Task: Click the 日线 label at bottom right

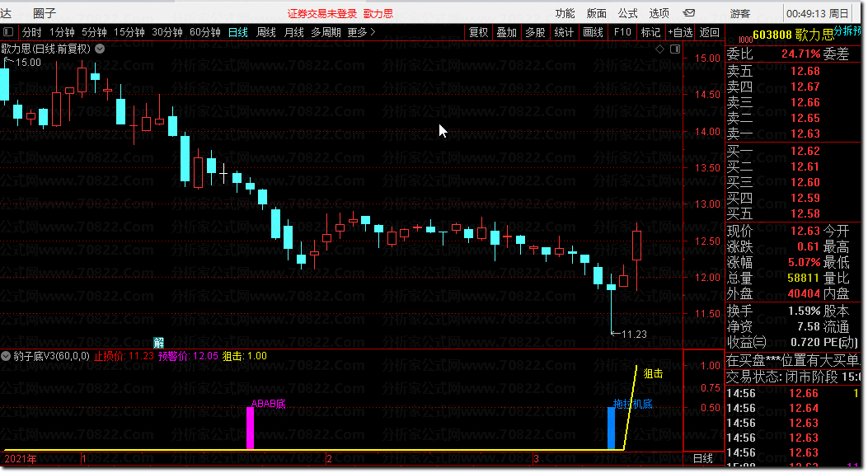Action: (703, 459)
